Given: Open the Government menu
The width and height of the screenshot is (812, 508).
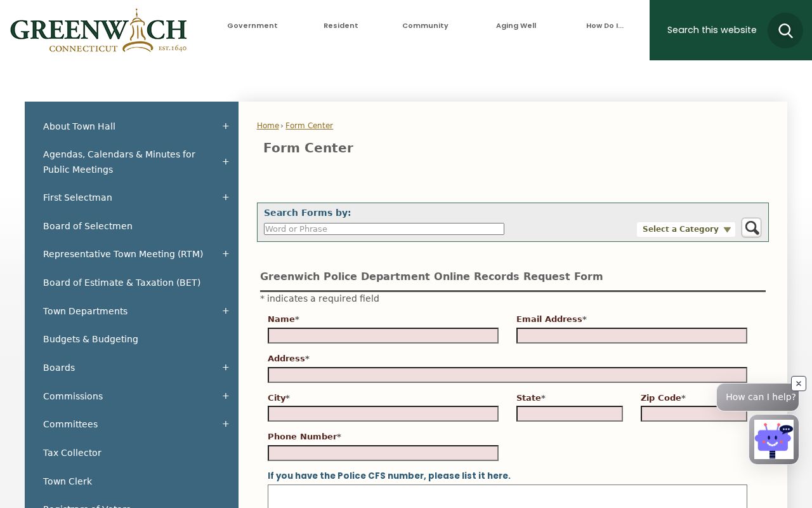Looking at the screenshot, I should (252, 26).
